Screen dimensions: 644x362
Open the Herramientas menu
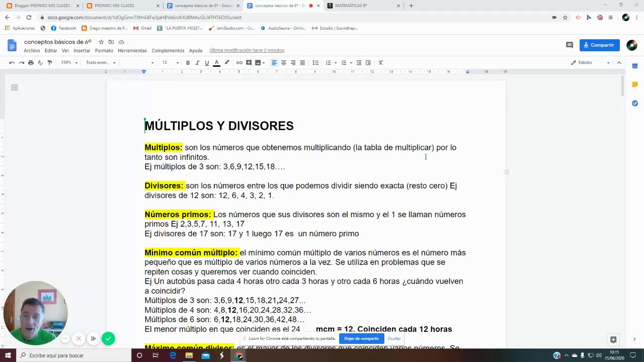[x=132, y=51]
